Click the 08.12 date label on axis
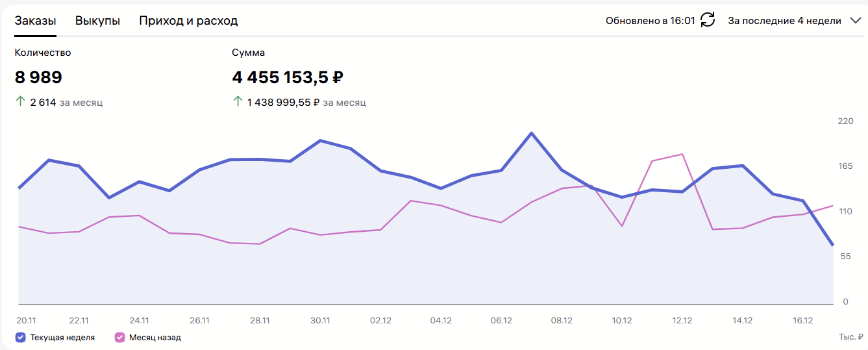This screenshot has width=868, height=350. [x=562, y=320]
